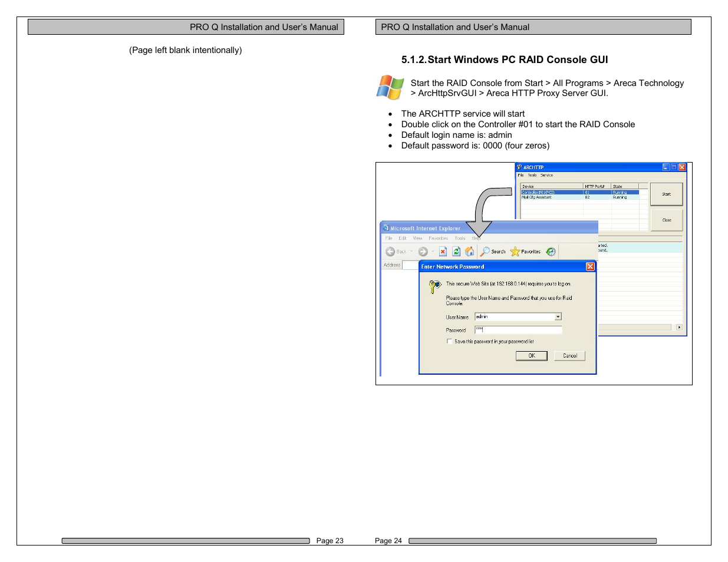The height and width of the screenshot is (562, 728).
Task: Click ARCHTTP log scrollbar right arrow
Action: click(679, 327)
